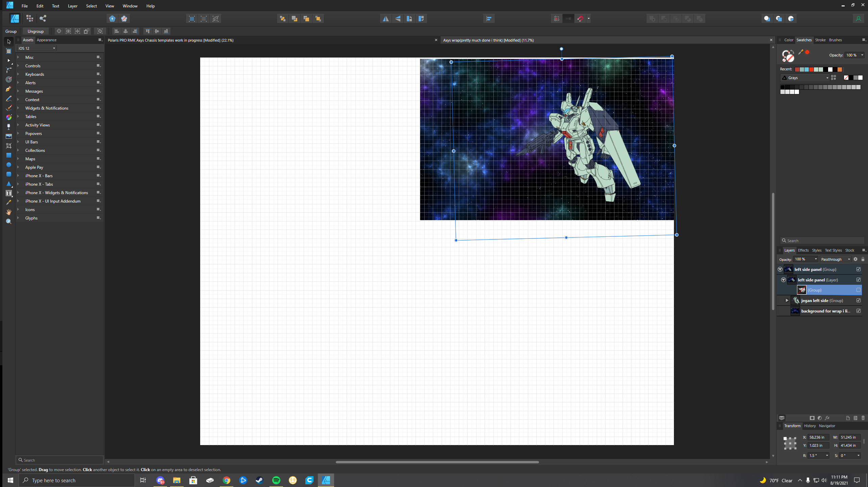Open the swatches Opacity slider dropdown

tap(862, 55)
